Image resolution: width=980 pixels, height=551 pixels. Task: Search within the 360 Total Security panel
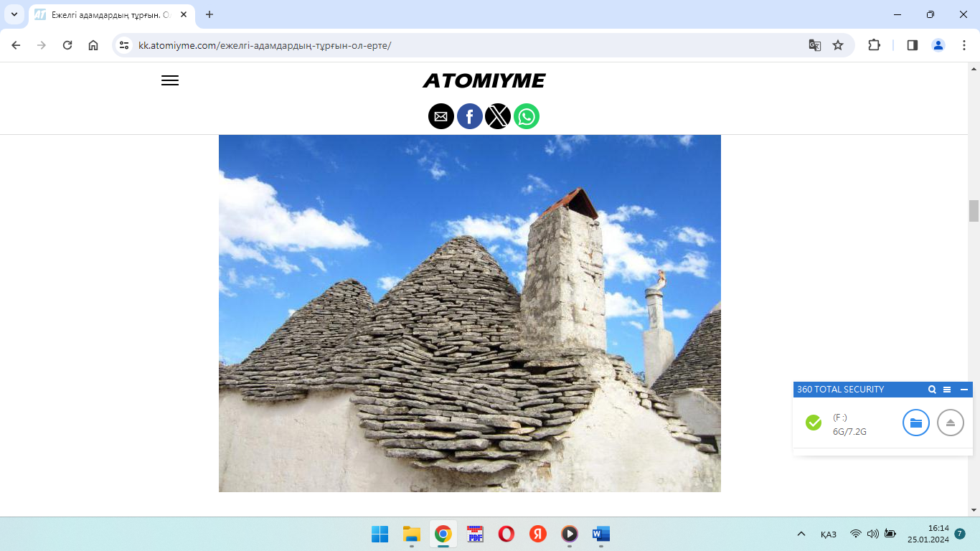pos(932,390)
